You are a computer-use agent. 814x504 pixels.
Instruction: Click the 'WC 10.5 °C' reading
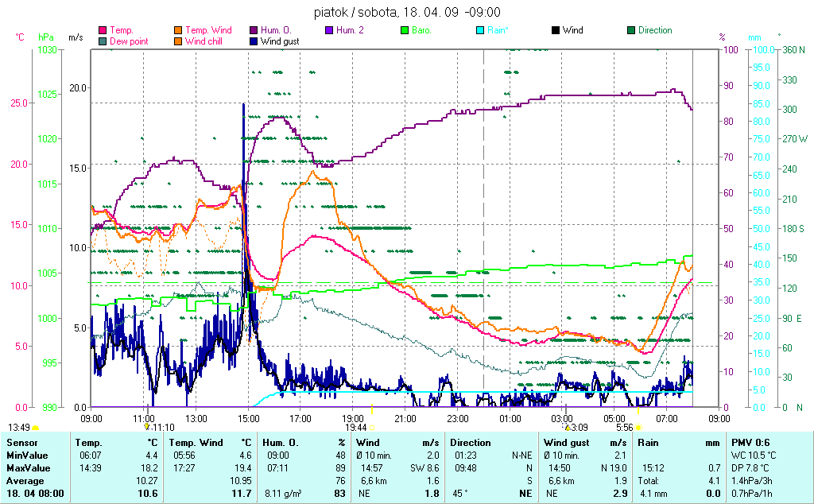(x=754, y=456)
